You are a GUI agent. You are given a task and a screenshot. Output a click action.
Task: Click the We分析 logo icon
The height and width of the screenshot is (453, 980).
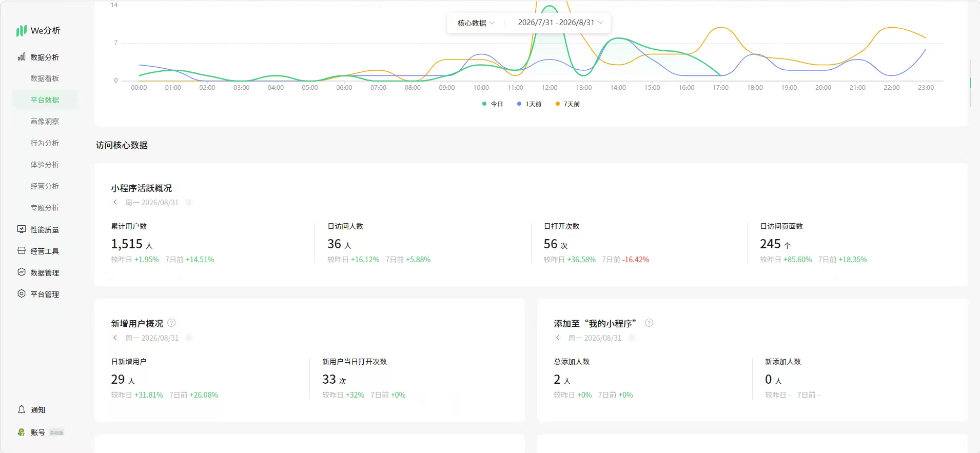[21, 31]
